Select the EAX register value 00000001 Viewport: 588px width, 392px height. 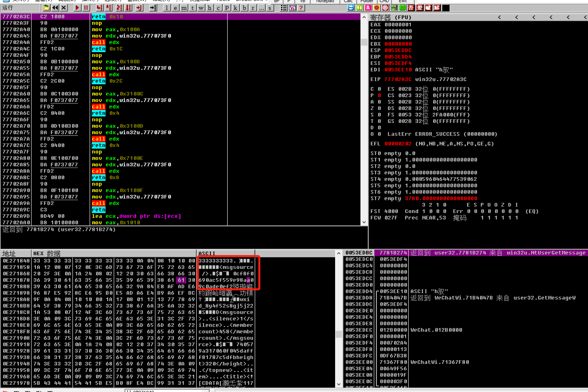[398, 24]
